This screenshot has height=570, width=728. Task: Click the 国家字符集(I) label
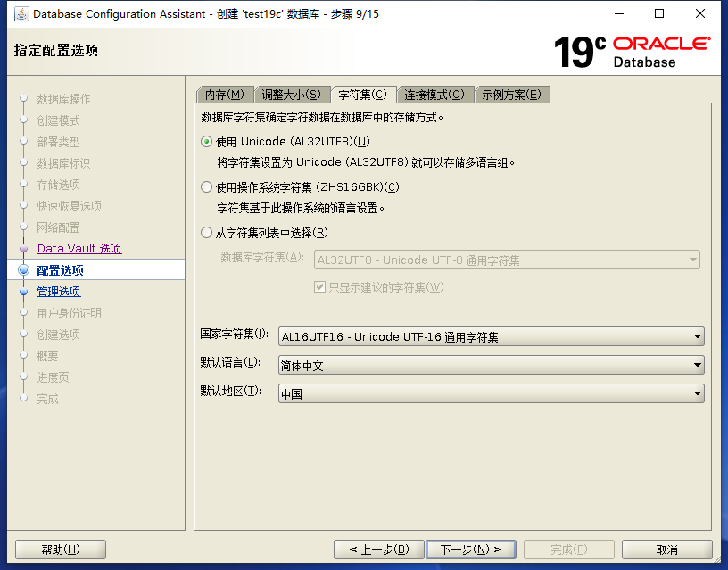pyautogui.click(x=234, y=334)
